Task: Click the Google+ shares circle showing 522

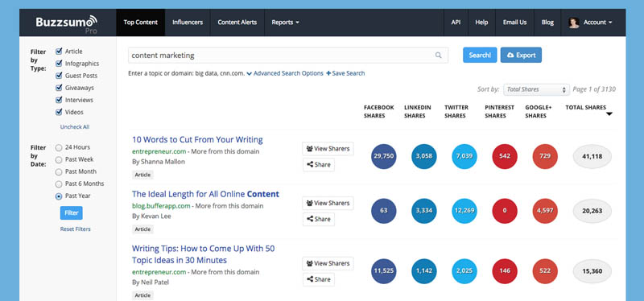Action: pyautogui.click(x=545, y=271)
